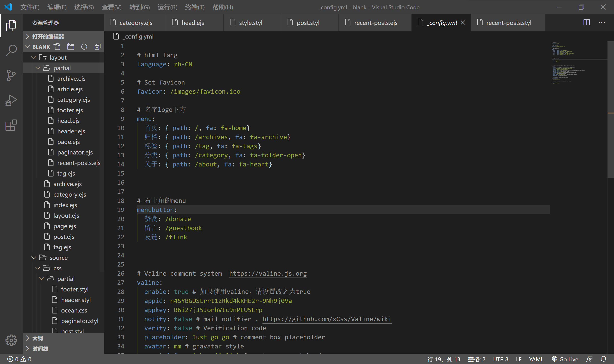
Task: Click the New File icon in explorer header
Action: point(57,47)
